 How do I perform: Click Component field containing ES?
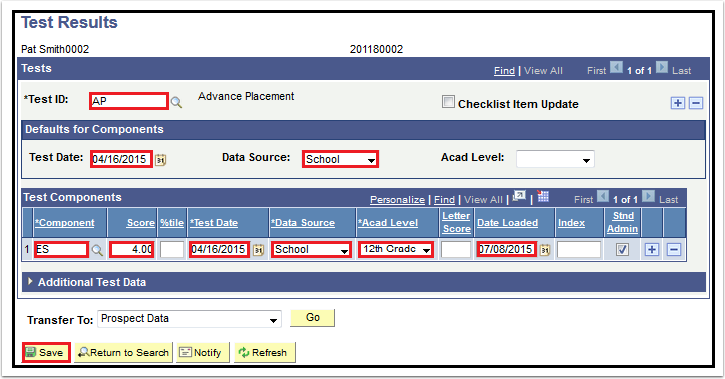pyautogui.click(x=61, y=250)
